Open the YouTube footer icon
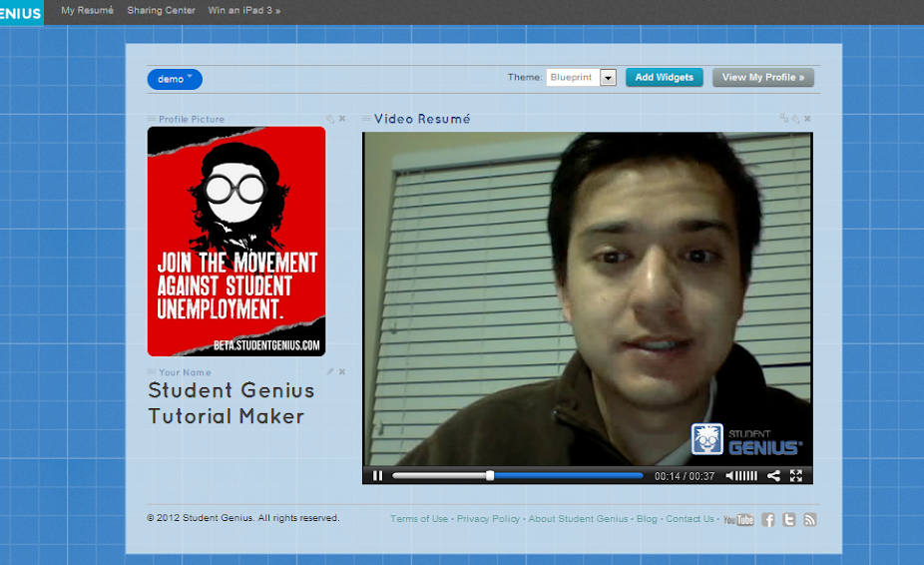 739,520
